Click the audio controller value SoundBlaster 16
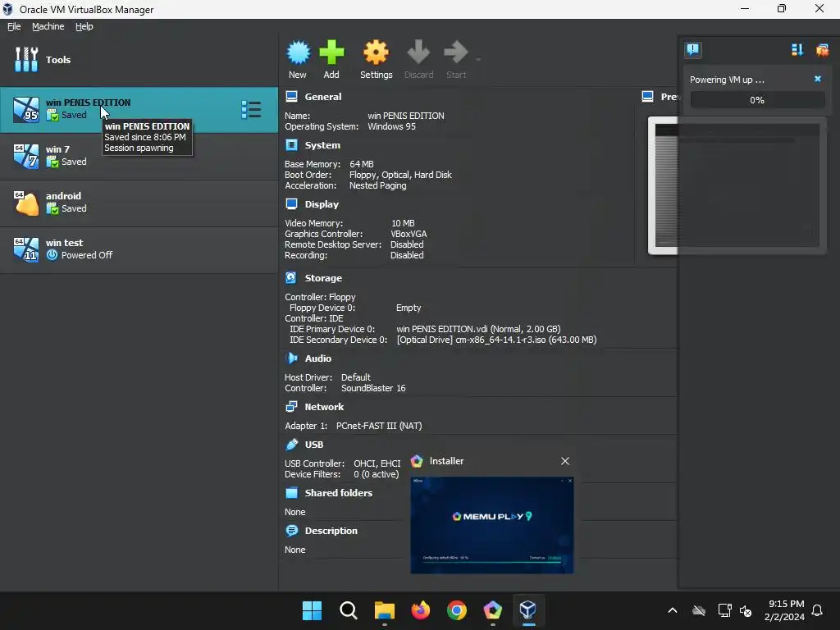 tap(373, 388)
